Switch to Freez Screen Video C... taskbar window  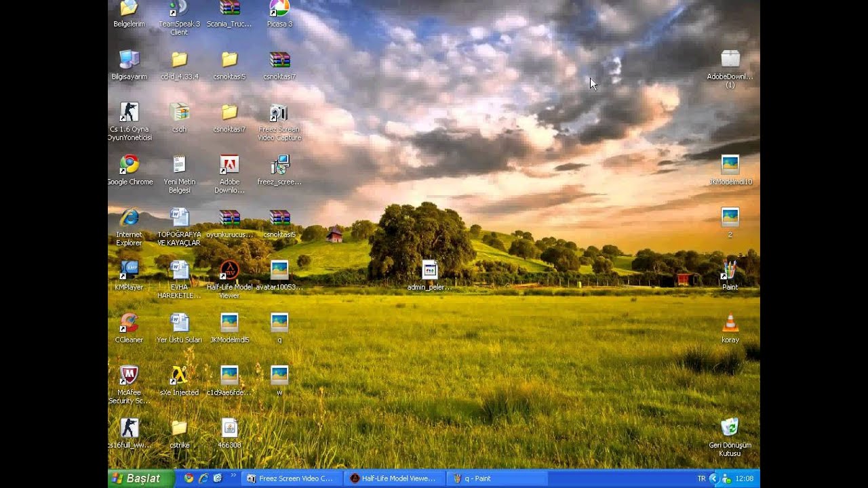(x=292, y=479)
